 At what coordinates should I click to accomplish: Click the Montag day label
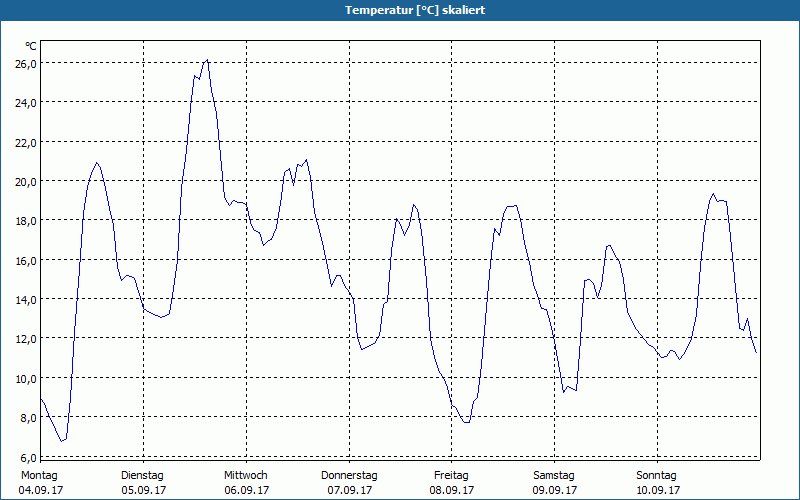coord(39,476)
